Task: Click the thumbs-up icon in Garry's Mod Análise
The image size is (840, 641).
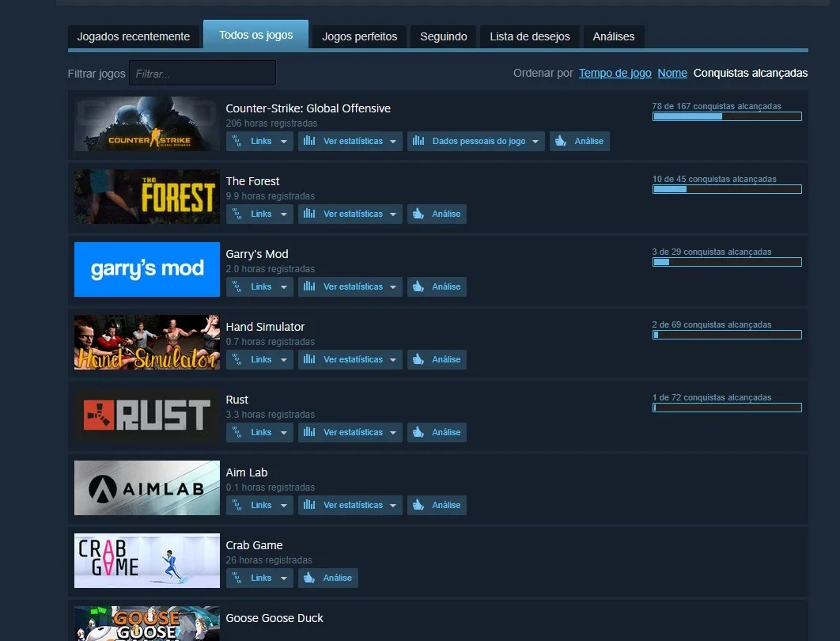Action: (418, 286)
